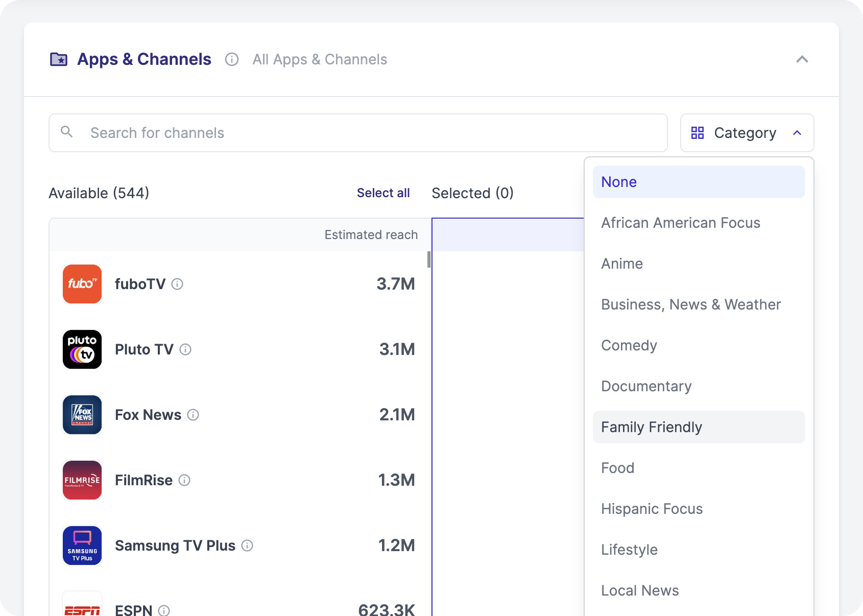Choose the Lifestyle category
The width and height of the screenshot is (863, 616).
[x=699, y=550]
